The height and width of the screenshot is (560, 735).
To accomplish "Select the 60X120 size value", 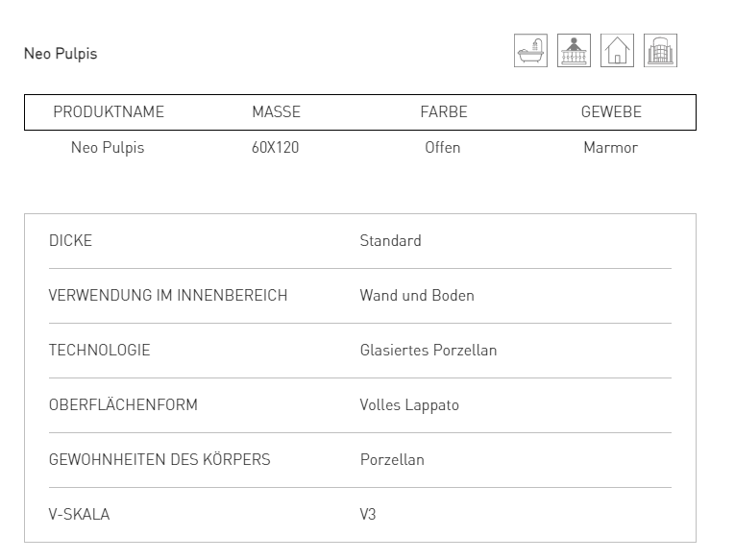I will coord(276,148).
